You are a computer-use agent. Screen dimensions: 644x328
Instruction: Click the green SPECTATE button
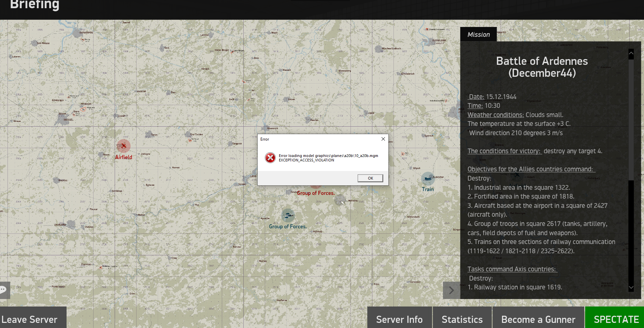(x=615, y=319)
